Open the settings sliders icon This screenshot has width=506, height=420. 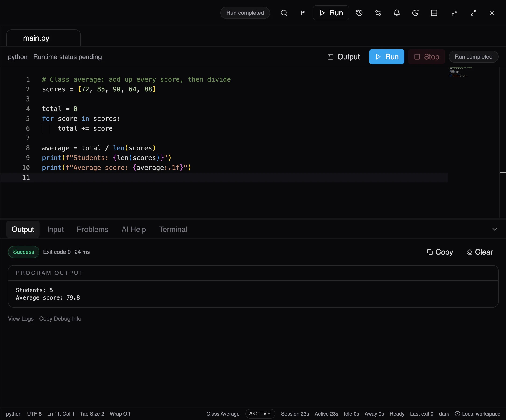(x=378, y=13)
